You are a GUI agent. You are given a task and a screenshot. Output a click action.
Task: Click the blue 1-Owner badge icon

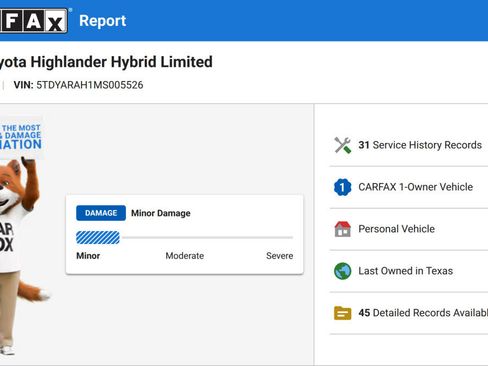pos(343,187)
